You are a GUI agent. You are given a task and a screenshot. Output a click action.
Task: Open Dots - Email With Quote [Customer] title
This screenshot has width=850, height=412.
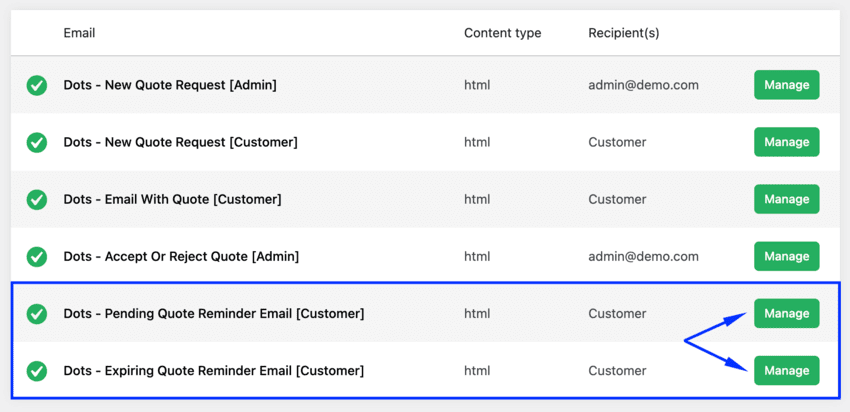pos(172,199)
